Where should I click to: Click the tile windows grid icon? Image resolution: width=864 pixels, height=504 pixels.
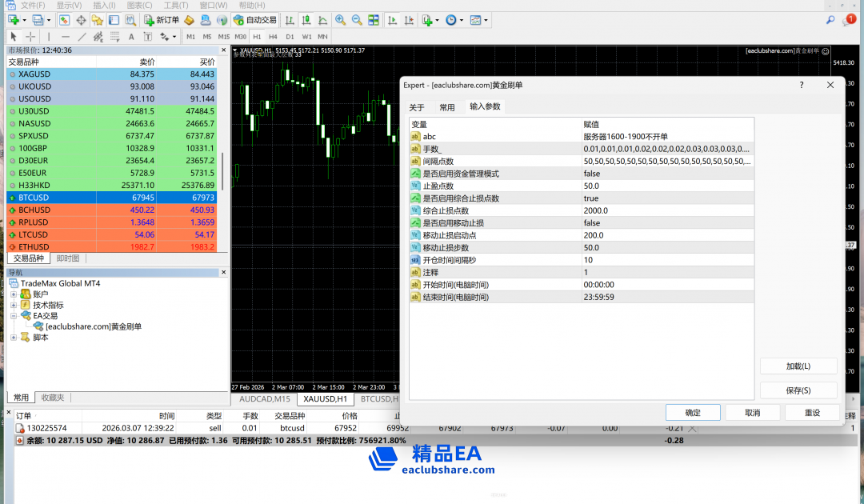(373, 19)
